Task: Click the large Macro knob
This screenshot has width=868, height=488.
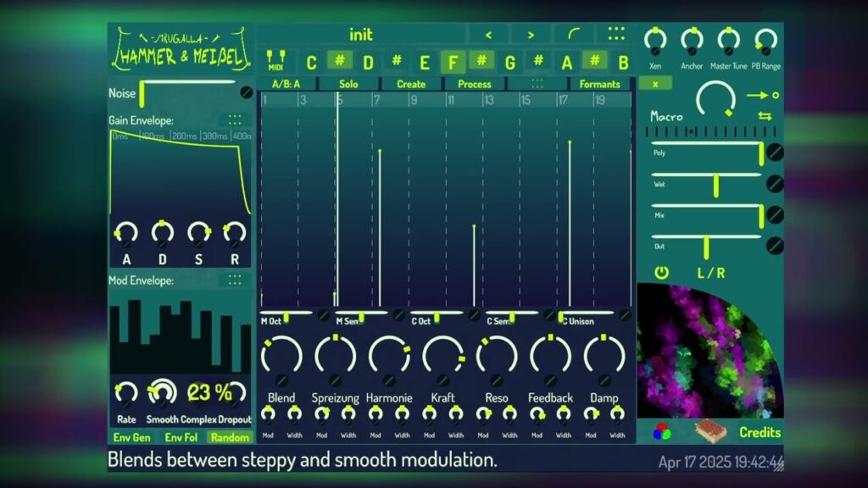Action: coord(716,100)
